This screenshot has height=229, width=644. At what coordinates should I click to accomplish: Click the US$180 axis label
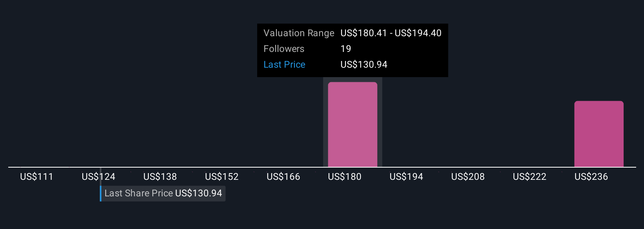tap(345, 177)
